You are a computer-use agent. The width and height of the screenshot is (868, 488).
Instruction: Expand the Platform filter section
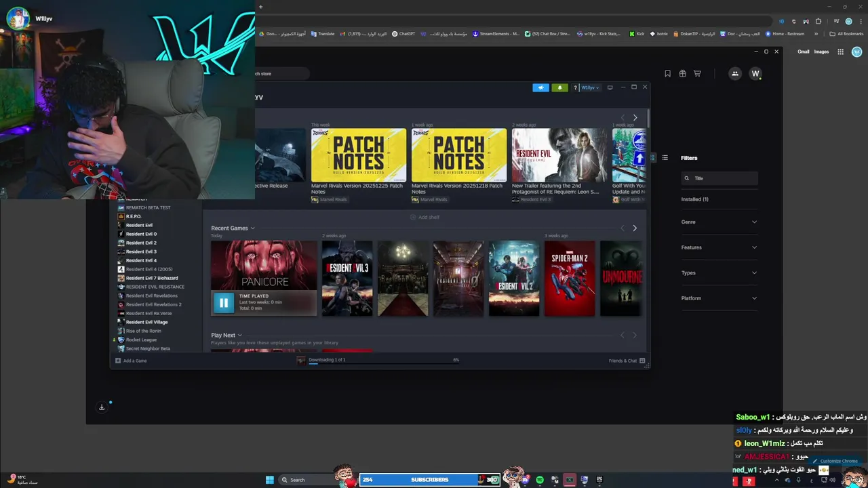pos(719,298)
